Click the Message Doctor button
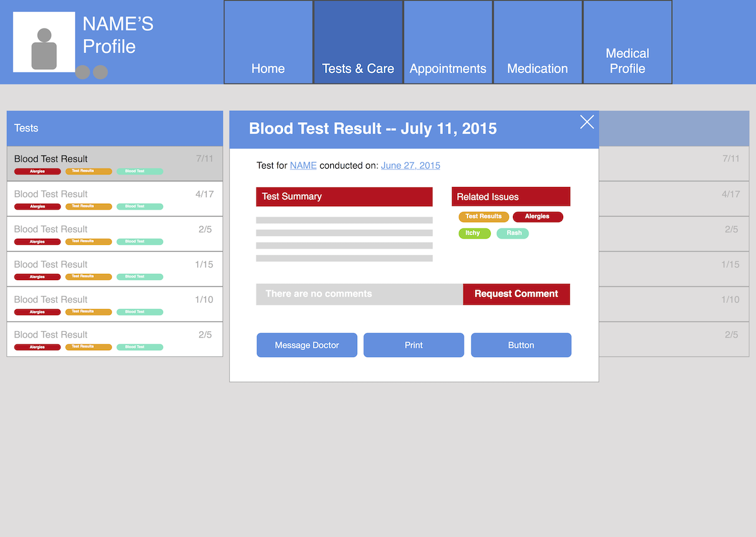This screenshot has height=537, width=756. point(307,345)
